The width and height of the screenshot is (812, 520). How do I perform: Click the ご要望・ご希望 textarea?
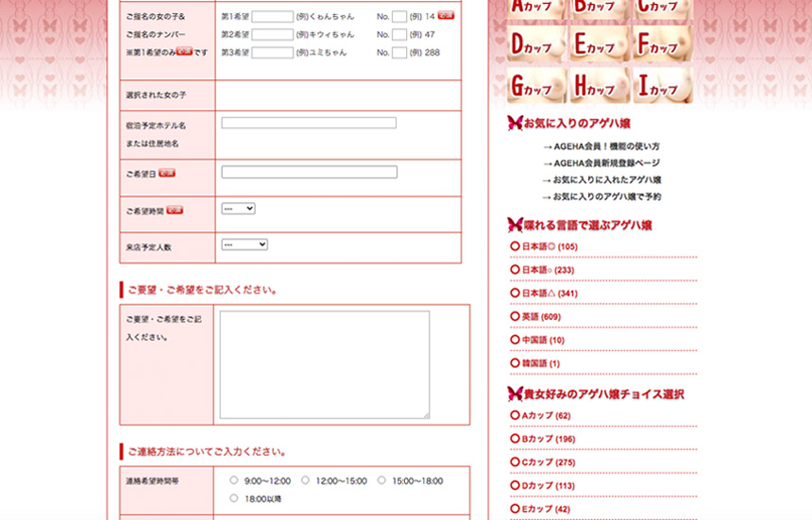click(x=325, y=364)
